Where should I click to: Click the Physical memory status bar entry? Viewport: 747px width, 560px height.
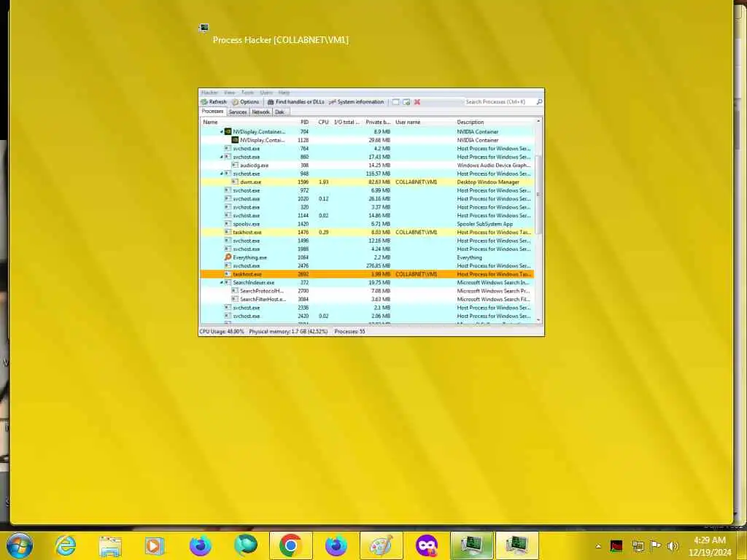(x=288, y=332)
